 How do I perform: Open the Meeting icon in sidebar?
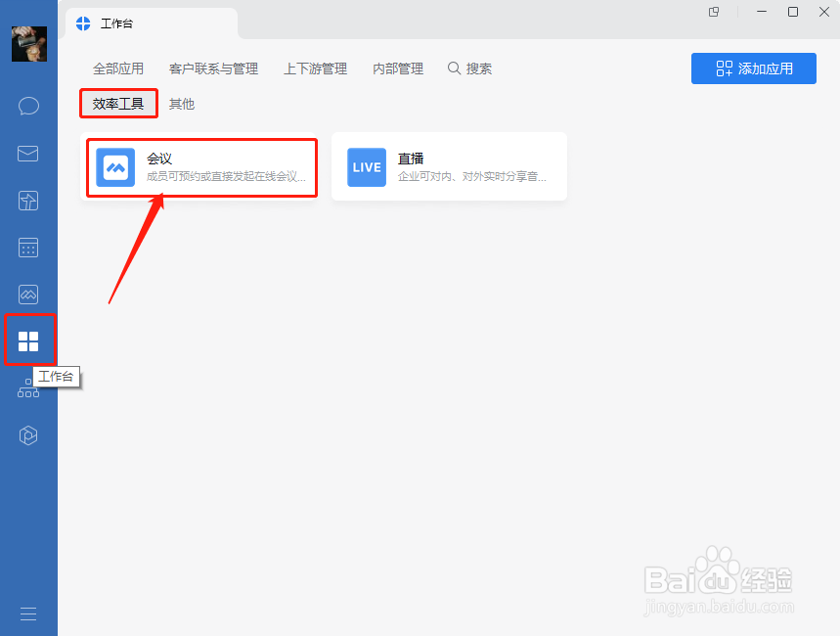(x=28, y=295)
